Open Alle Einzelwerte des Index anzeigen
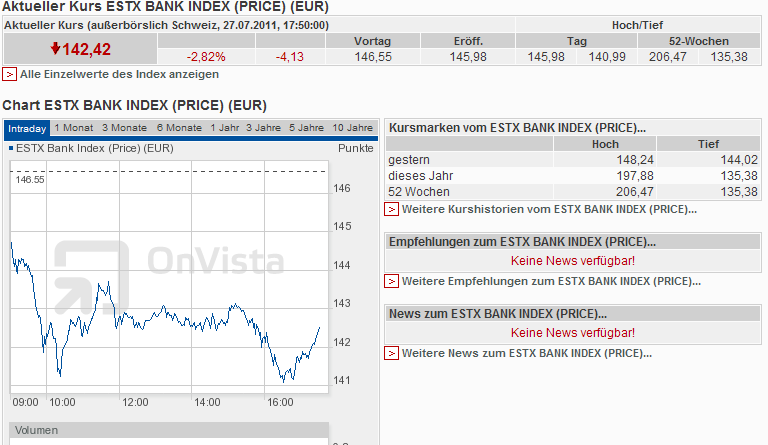 (x=119, y=74)
